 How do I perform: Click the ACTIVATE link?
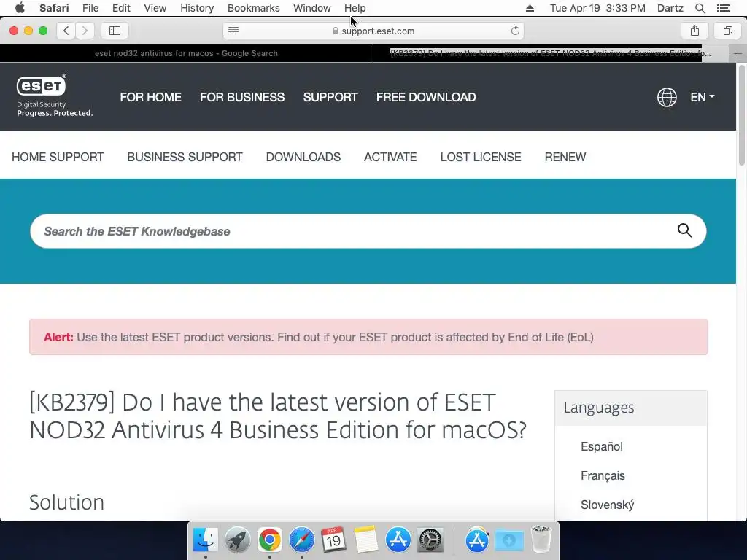click(390, 157)
